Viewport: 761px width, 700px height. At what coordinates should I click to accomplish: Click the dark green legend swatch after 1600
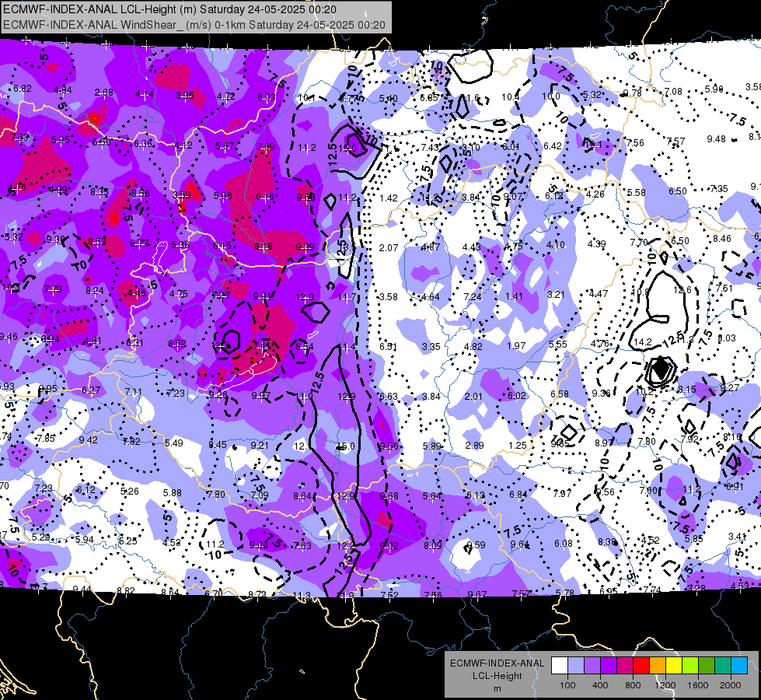(707, 666)
